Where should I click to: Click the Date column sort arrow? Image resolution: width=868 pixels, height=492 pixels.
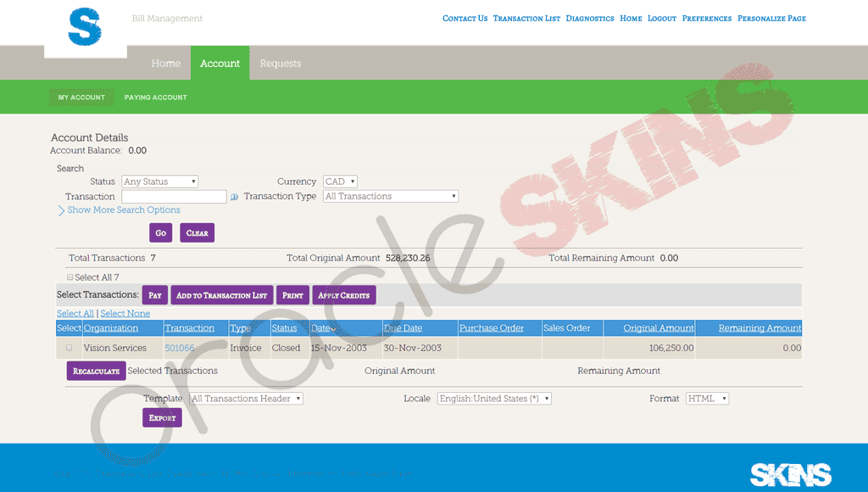pos(334,328)
